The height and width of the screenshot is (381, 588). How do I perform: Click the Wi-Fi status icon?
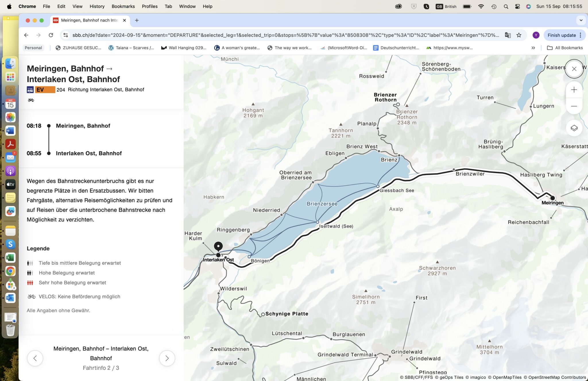coord(481,6)
